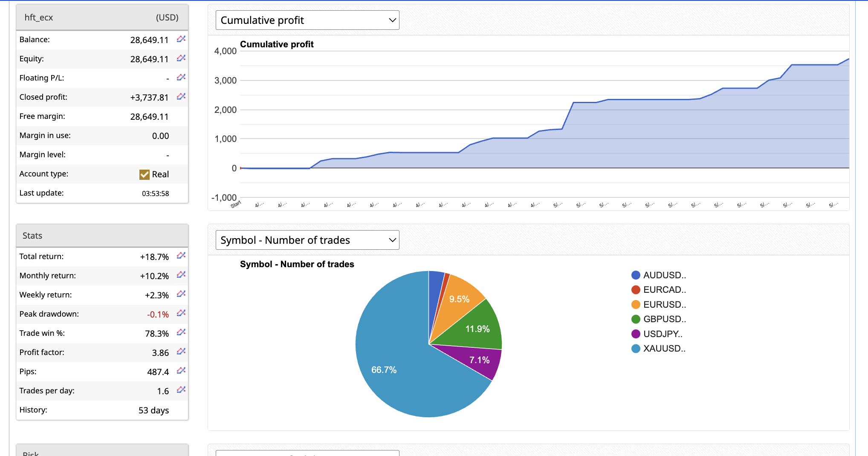The height and width of the screenshot is (456, 868).
Task: Toggle the GBPUSD legend entry
Action: 664,319
